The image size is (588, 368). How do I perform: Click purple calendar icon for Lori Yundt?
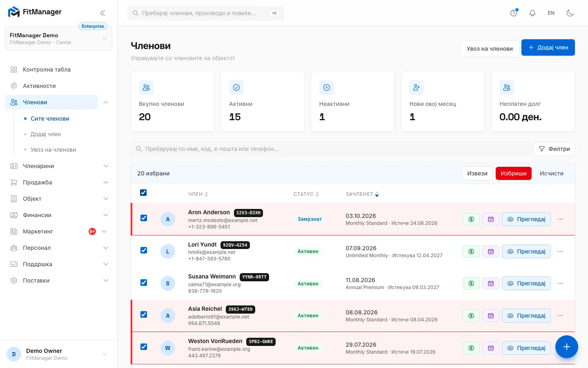pos(491,251)
